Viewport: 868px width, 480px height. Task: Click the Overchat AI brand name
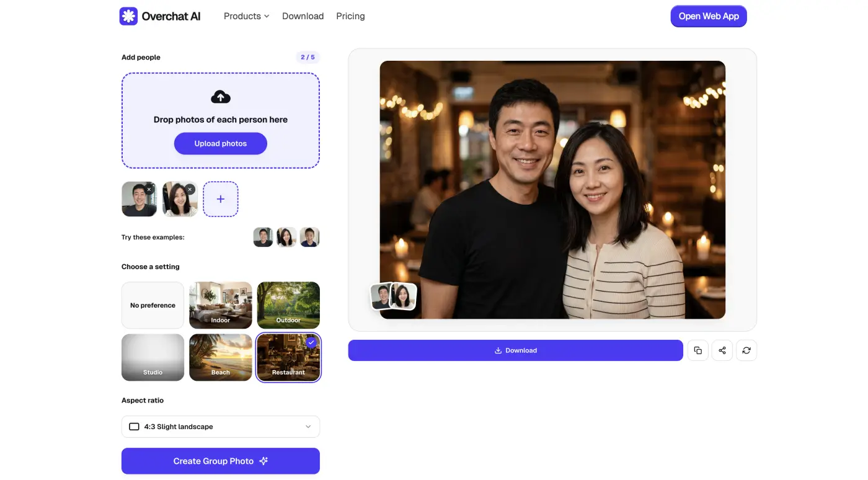(x=171, y=16)
